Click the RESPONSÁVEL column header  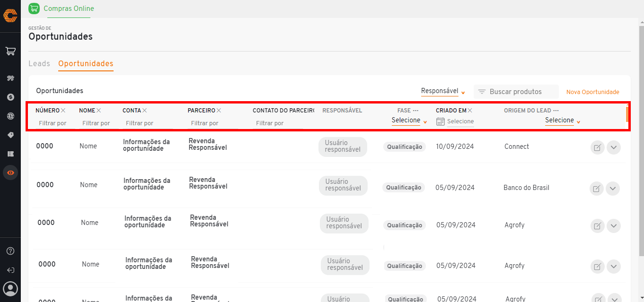[342, 111]
